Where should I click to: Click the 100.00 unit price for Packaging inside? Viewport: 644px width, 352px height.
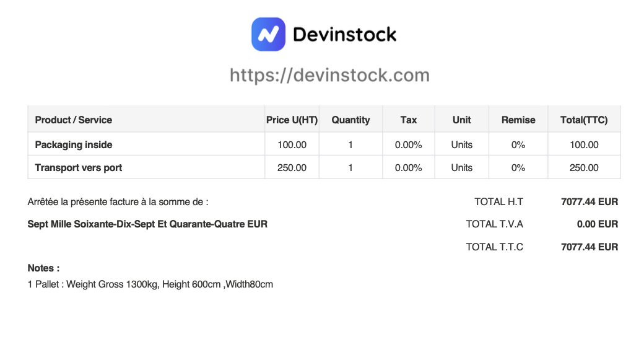(x=292, y=145)
